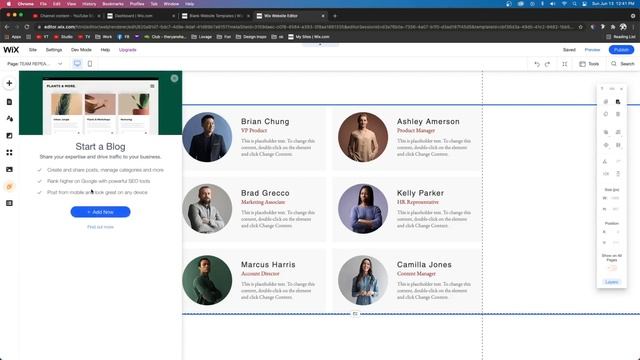Open the Content Manager sidebar icon
This screenshot has height=360, width=640.
[9, 203]
